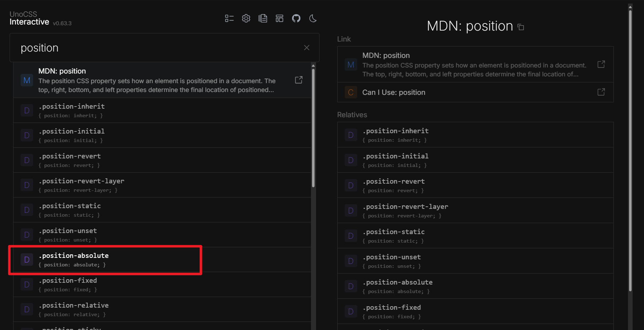Click the D icon beside .position-revert-layer in search results
This screenshot has width=644, height=330.
click(27, 185)
